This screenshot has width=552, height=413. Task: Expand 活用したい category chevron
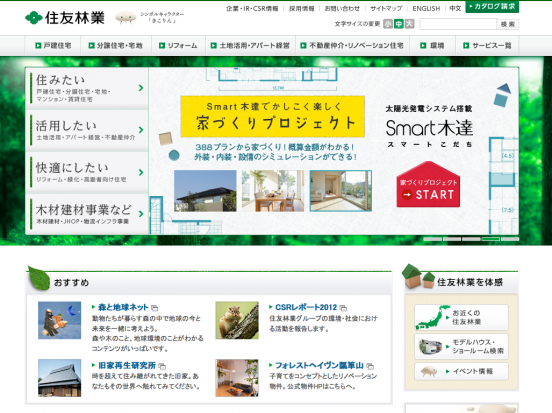click(x=141, y=130)
